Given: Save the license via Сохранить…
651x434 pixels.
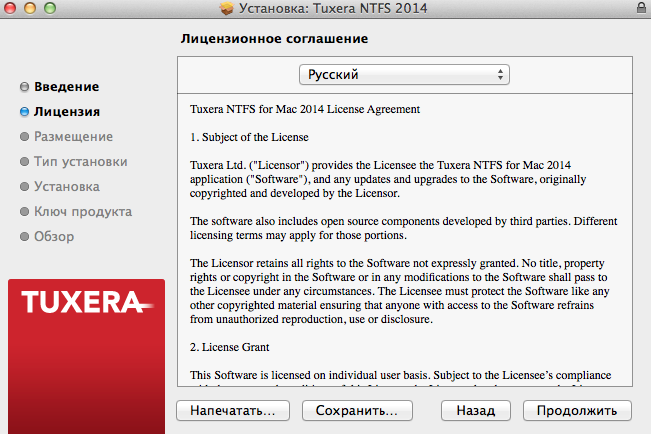Looking at the screenshot, I should (357, 410).
